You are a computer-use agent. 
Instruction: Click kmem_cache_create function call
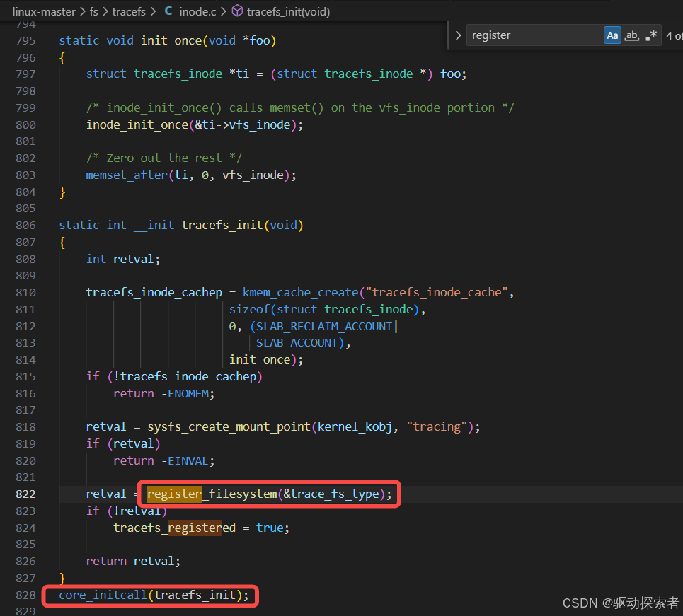[x=300, y=293]
